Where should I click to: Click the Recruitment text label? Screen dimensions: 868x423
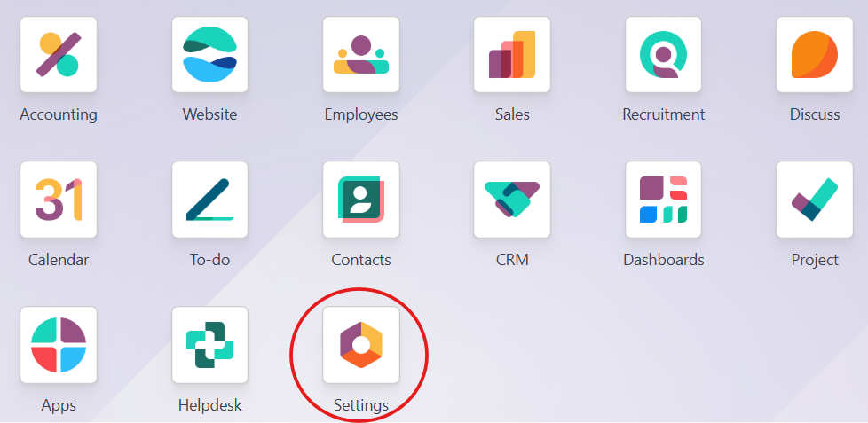(x=663, y=114)
